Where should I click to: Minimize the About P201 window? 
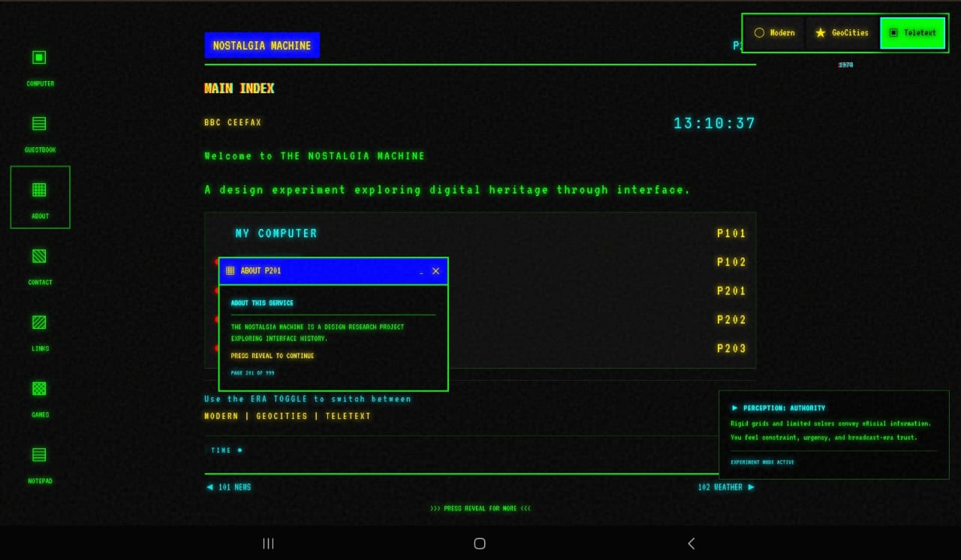point(421,271)
